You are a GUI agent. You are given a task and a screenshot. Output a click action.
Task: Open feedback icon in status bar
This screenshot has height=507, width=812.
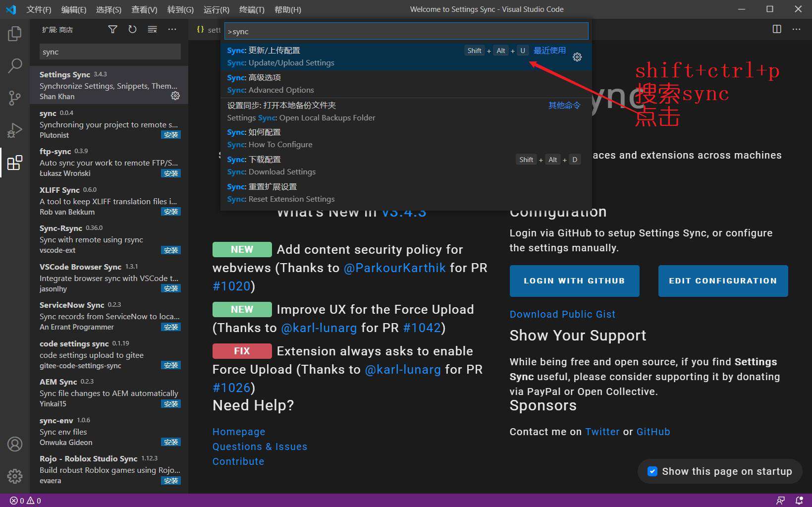[780, 501]
